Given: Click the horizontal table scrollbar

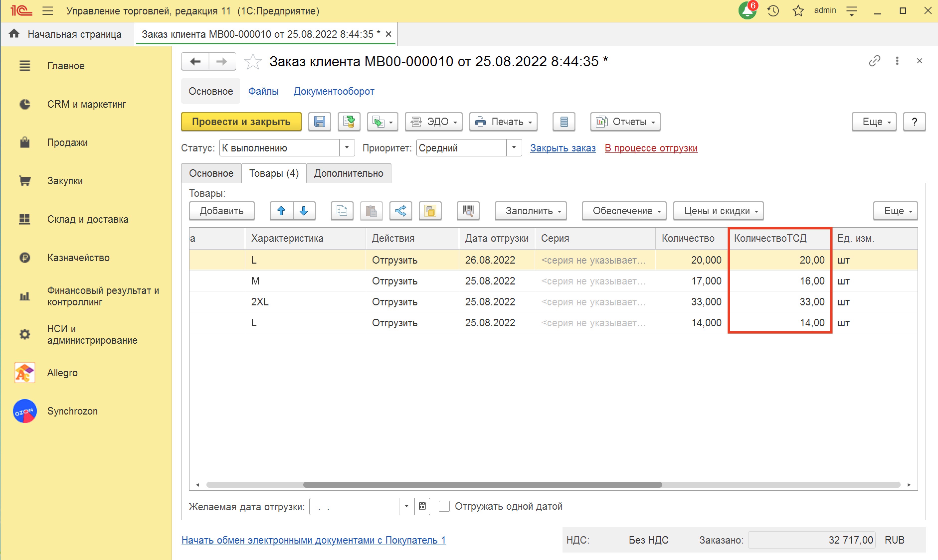Looking at the screenshot, I should pos(482,485).
